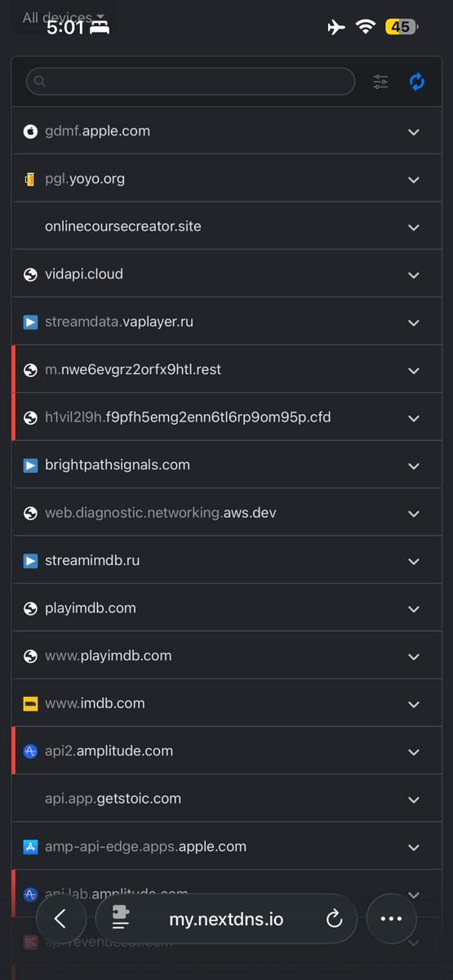Expand the onlinecoursecreator.site entry

[x=414, y=227]
